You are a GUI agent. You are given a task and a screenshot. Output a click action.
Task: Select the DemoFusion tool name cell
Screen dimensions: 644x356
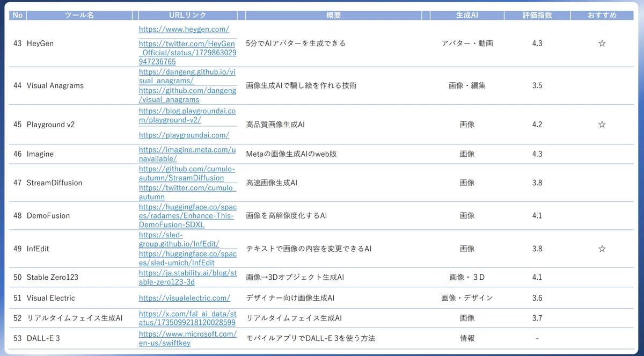point(48,215)
